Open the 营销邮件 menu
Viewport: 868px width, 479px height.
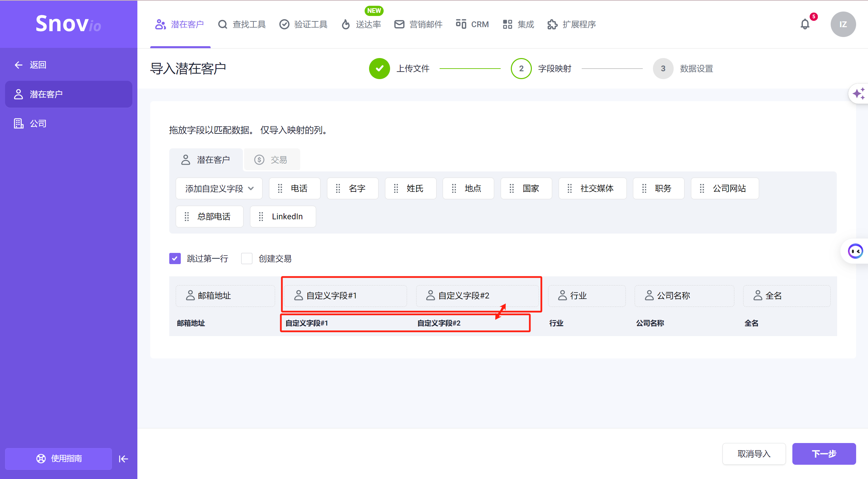tap(418, 24)
